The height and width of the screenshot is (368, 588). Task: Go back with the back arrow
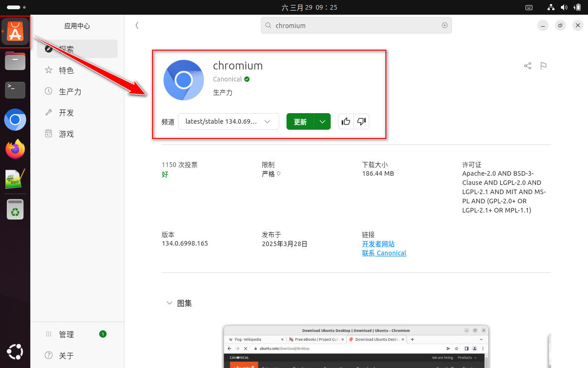coord(137,26)
